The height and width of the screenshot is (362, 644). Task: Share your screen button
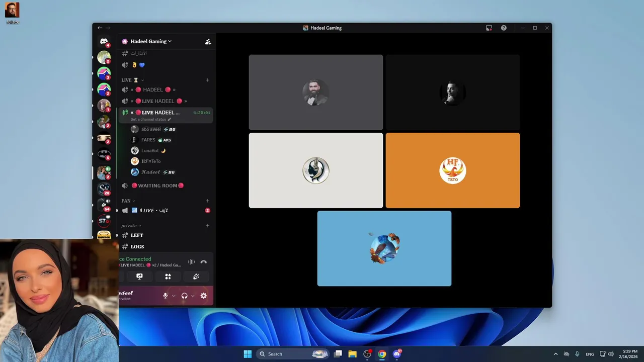click(139, 277)
